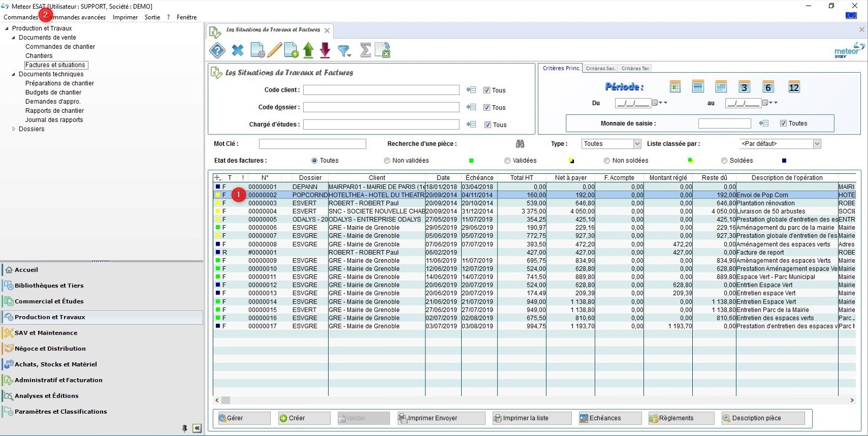Open the Imprimer menu

[125, 17]
